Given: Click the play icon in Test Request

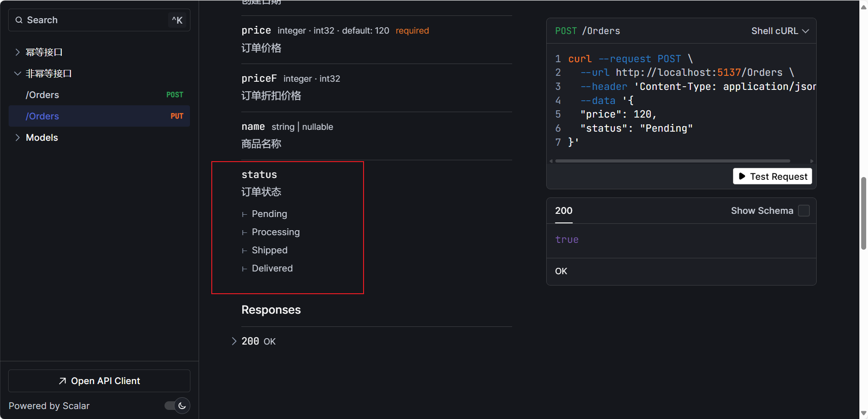Looking at the screenshot, I should coord(742,176).
